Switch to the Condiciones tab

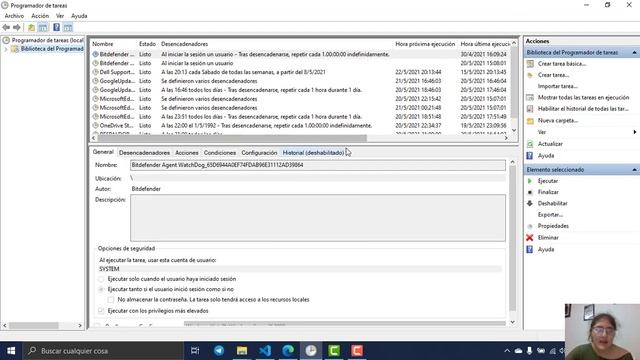coord(220,153)
